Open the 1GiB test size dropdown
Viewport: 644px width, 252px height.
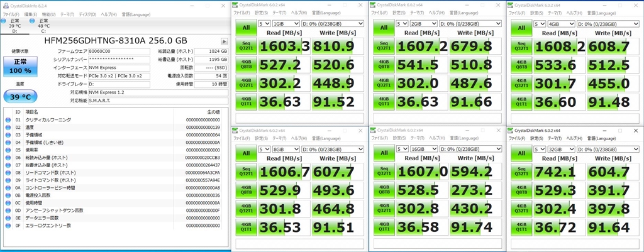pos(286,24)
